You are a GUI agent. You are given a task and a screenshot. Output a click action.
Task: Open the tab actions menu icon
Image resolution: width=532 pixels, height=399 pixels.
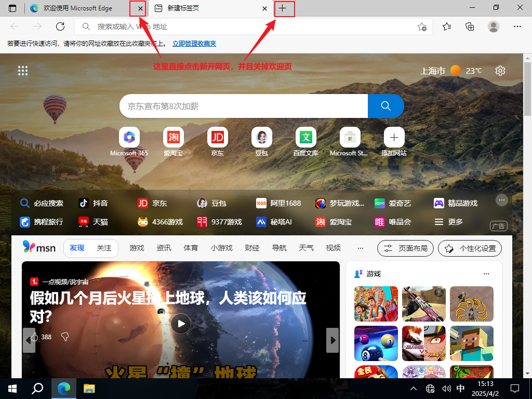12,8
